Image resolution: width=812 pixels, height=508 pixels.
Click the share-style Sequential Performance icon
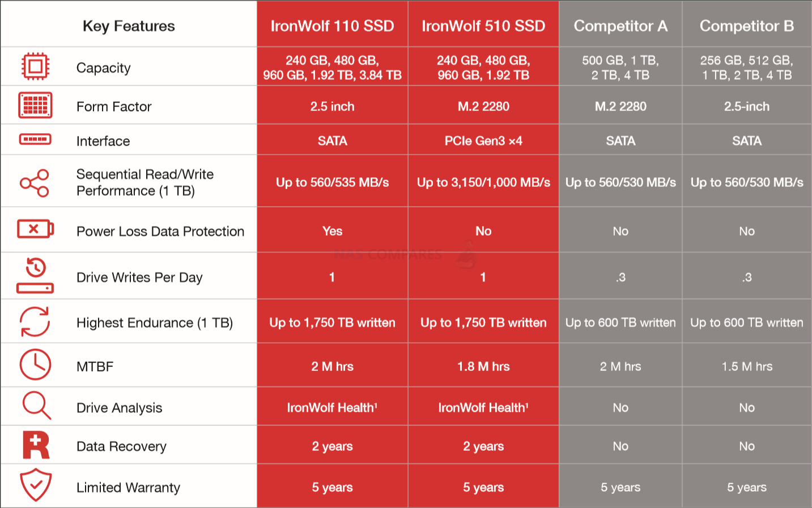(x=35, y=182)
